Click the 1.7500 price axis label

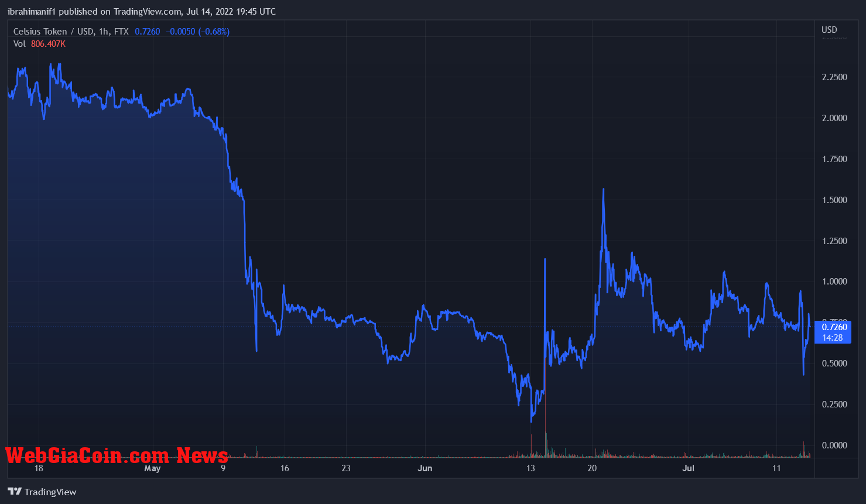click(x=834, y=159)
